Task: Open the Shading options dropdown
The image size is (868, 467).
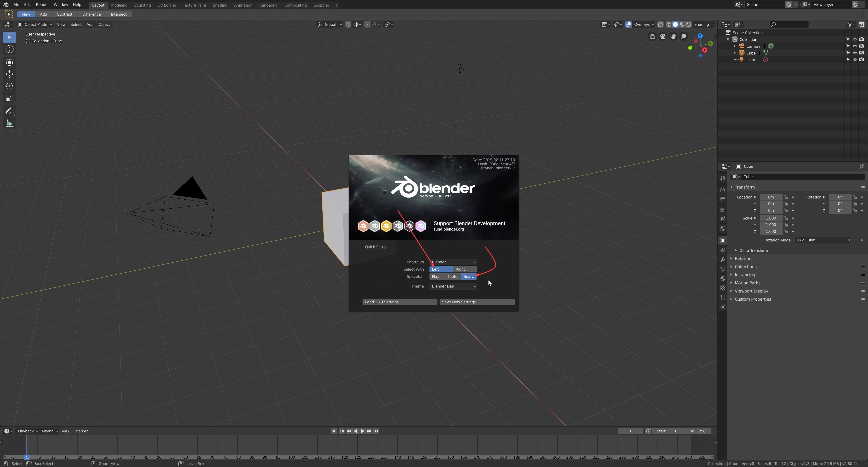Action: tap(704, 24)
